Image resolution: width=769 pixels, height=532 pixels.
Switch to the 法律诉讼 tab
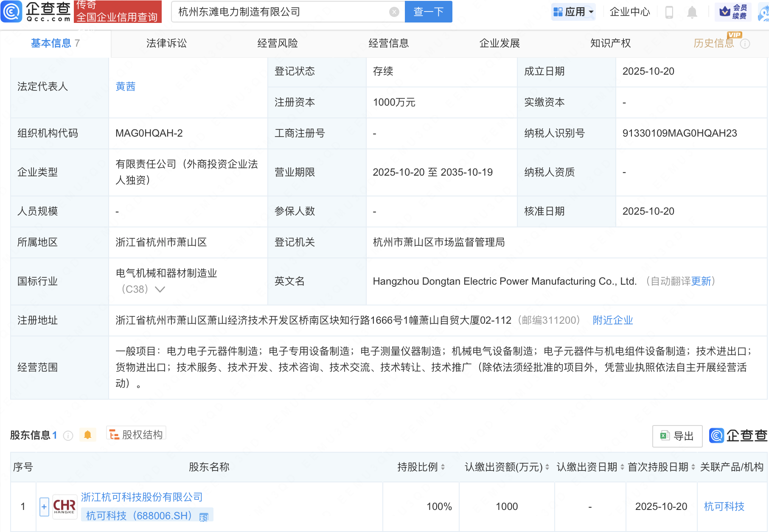click(x=166, y=43)
